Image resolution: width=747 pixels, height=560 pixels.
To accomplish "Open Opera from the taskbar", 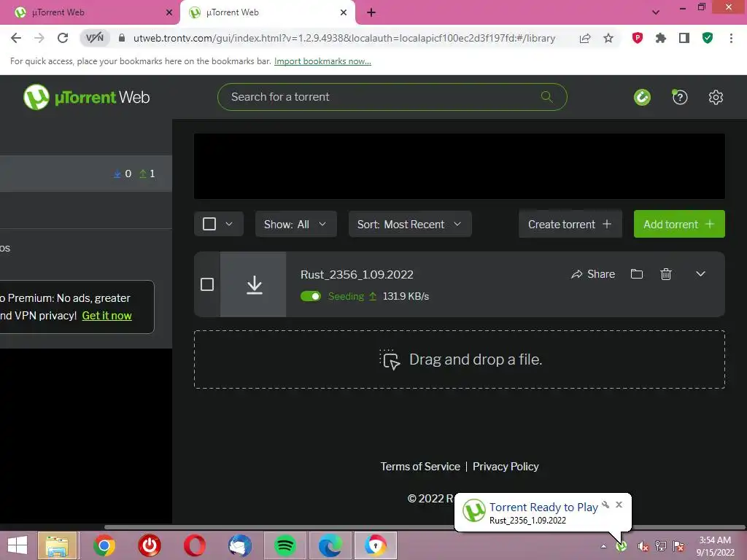I will [194, 545].
